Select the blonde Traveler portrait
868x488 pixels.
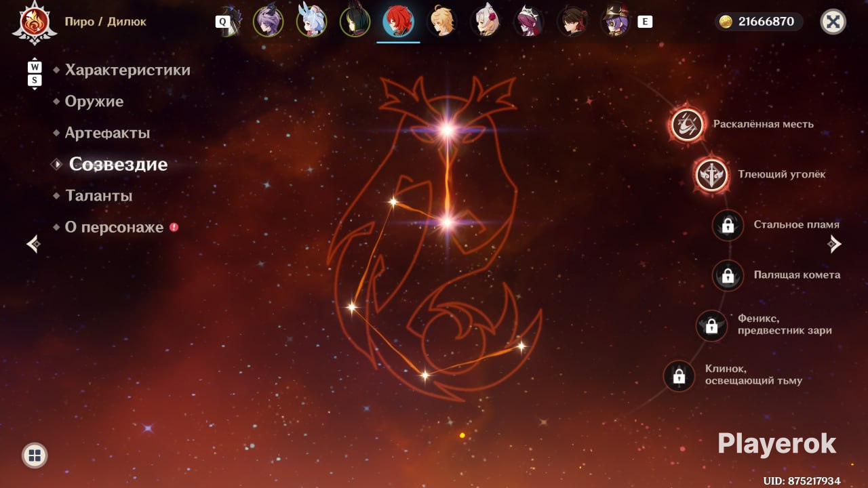pos(442,22)
